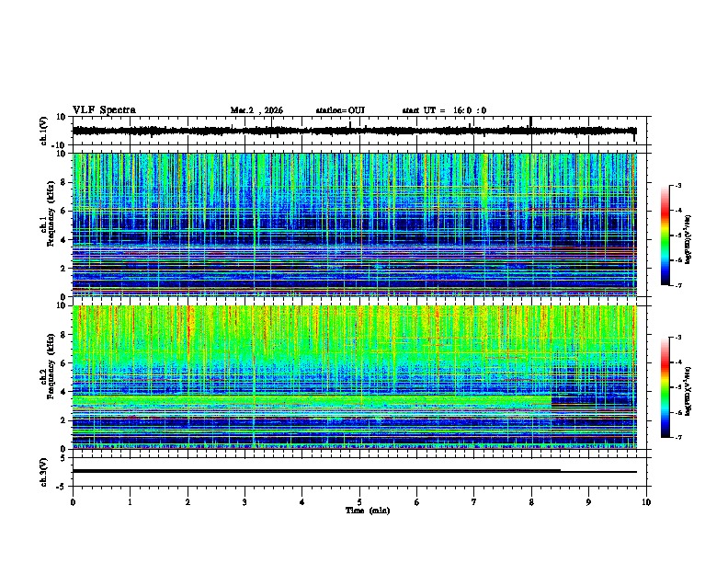Select the "Time (min)" axis label
The height and width of the screenshot is (563, 728).
(368, 511)
